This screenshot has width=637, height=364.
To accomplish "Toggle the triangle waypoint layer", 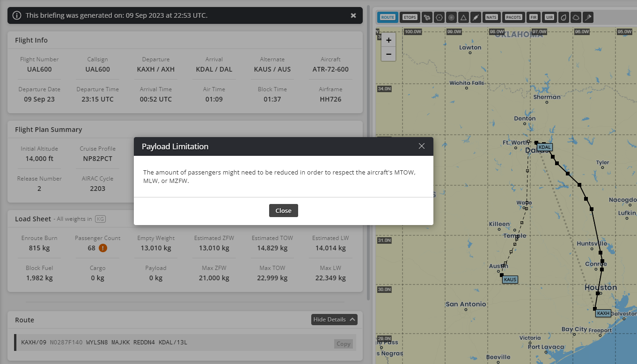I will [463, 17].
